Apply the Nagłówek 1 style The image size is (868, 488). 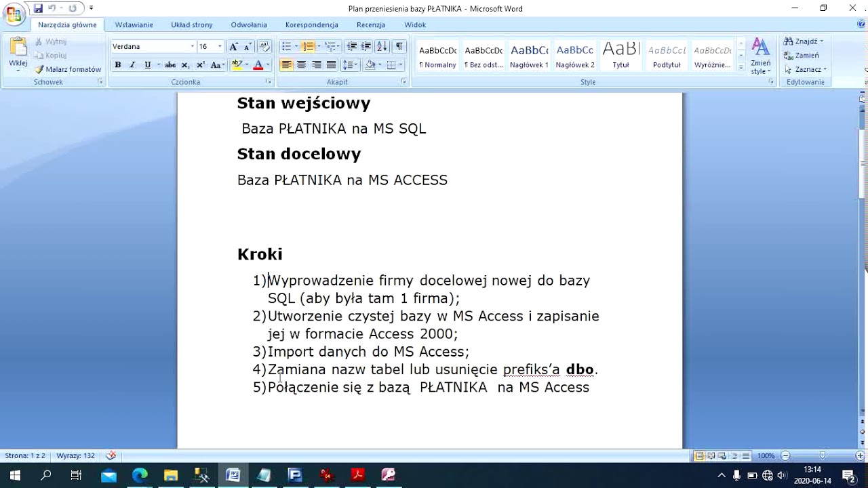[529, 56]
